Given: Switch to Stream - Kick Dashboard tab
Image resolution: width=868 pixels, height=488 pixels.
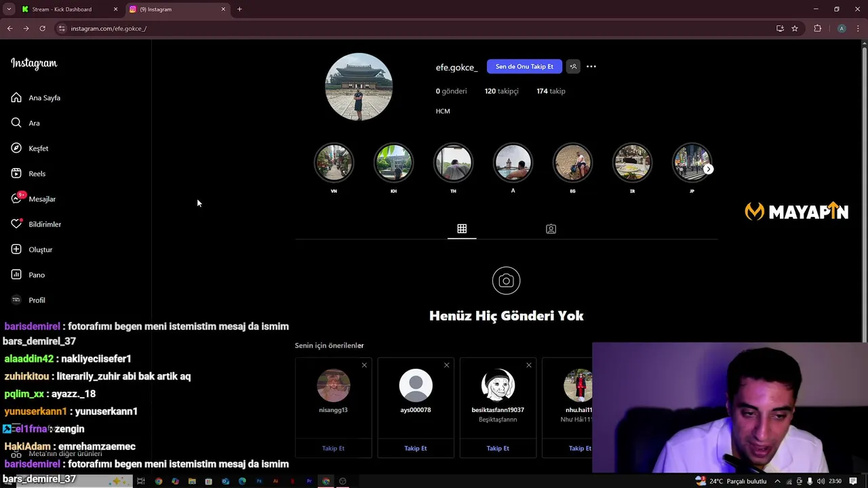Looking at the screenshot, I should point(69,9).
